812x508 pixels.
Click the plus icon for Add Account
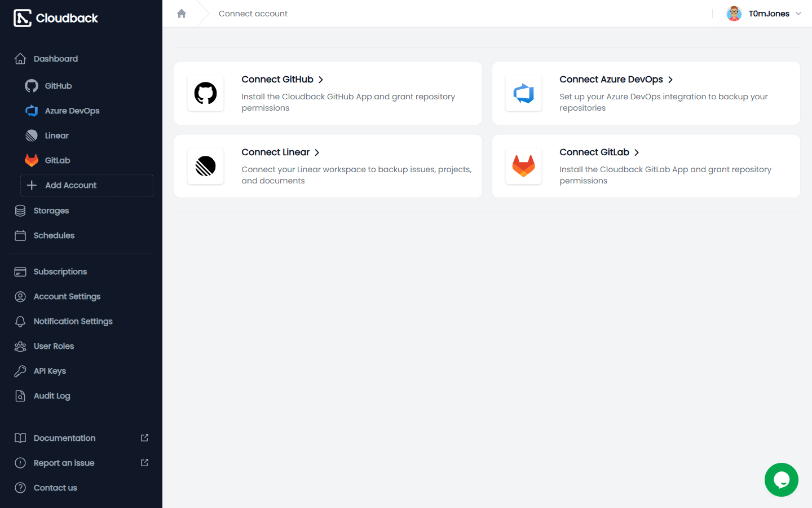(32, 185)
